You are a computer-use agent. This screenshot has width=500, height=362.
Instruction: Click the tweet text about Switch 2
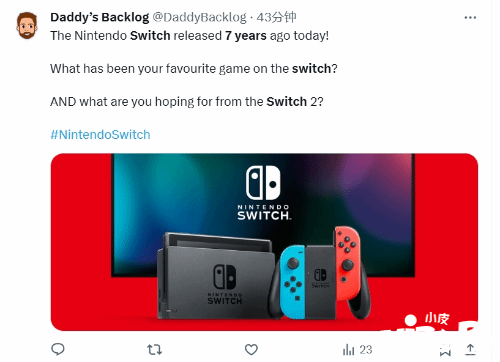click(x=187, y=101)
